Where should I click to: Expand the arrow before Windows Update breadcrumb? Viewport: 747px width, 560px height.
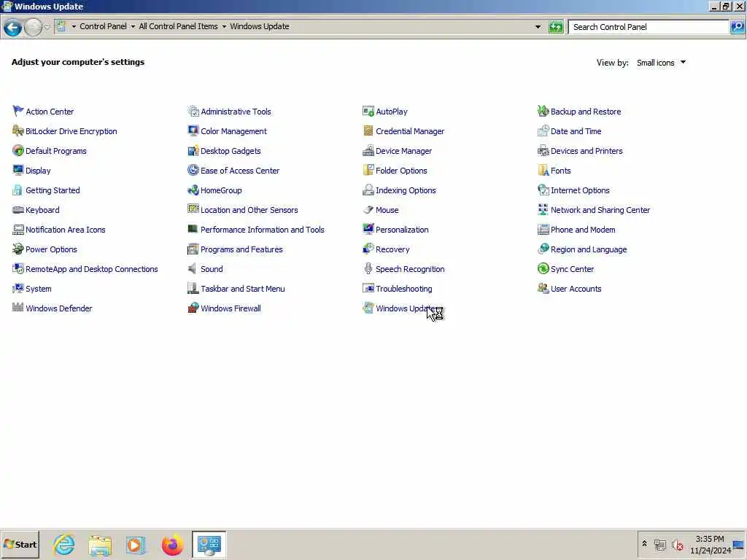(x=224, y=27)
